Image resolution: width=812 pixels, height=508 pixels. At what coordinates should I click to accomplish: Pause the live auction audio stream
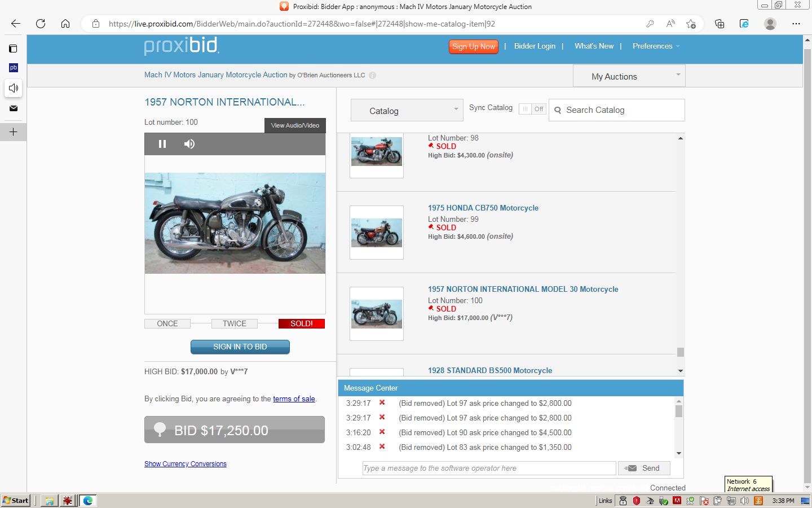coord(162,144)
